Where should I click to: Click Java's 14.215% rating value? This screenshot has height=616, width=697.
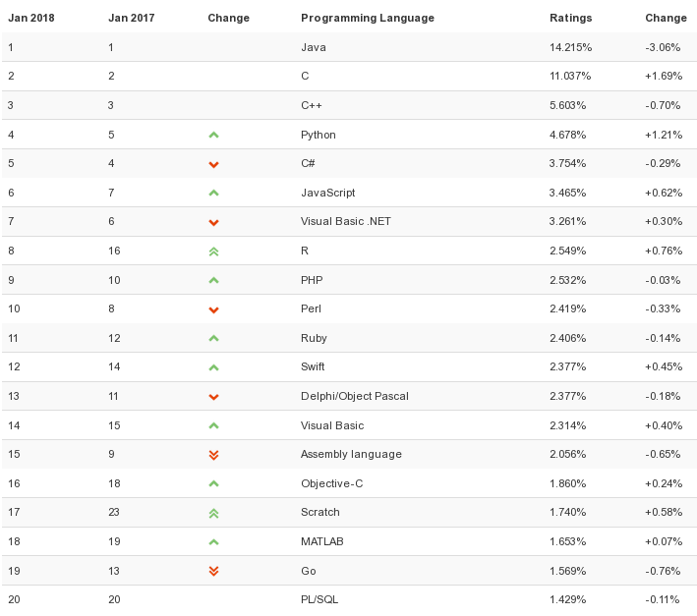(x=570, y=47)
